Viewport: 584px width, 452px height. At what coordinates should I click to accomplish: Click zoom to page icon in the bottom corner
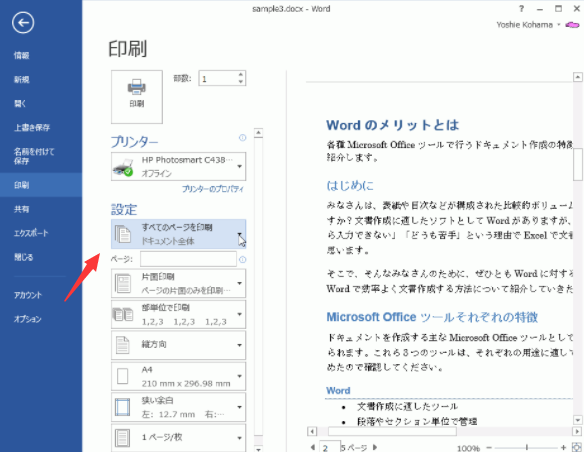pyautogui.click(x=576, y=447)
